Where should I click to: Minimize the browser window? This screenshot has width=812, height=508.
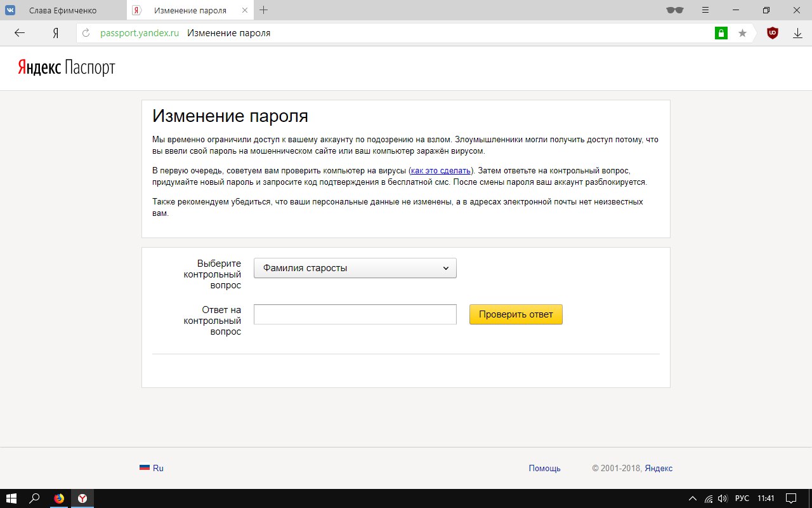coord(736,10)
